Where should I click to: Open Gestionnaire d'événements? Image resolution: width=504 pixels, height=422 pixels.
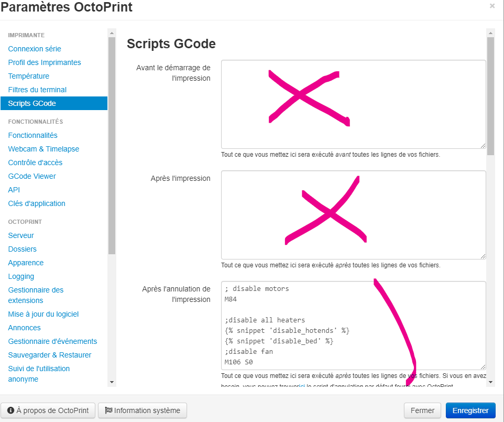pos(52,341)
